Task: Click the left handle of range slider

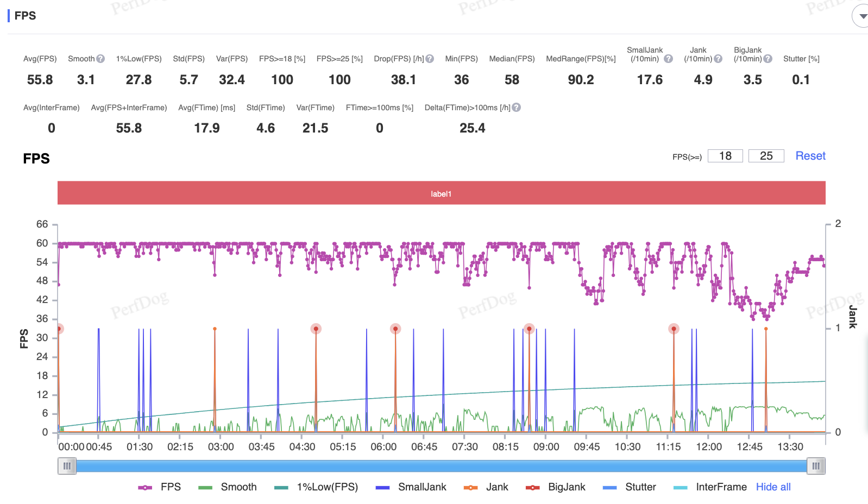Action: coord(67,466)
